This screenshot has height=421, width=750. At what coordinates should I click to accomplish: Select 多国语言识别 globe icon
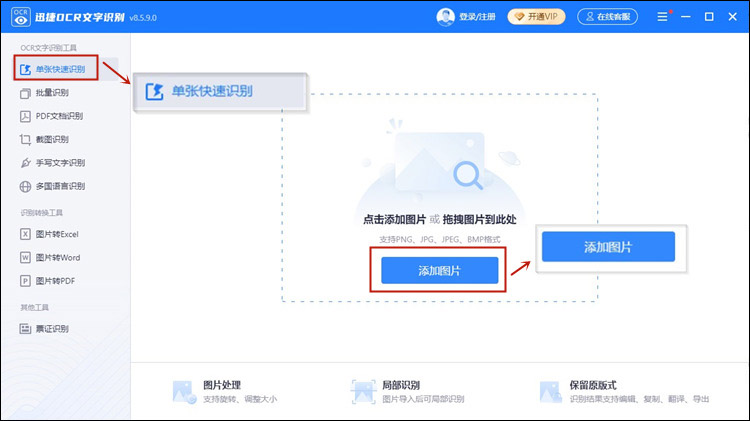click(x=25, y=187)
